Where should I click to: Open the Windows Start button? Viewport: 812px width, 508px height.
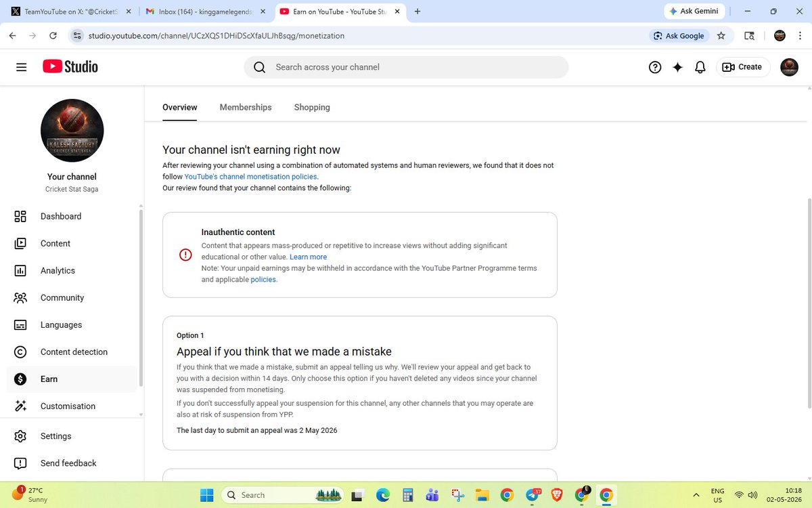coord(207,495)
